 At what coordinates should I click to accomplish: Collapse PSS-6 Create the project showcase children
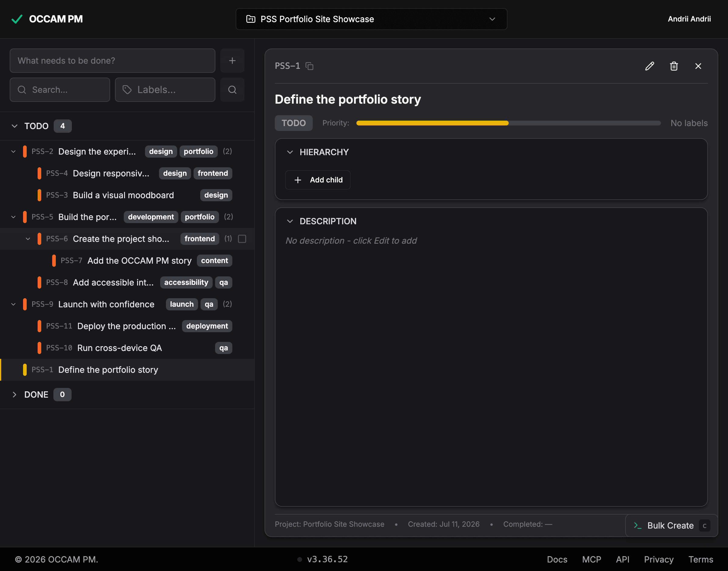(28, 239)
